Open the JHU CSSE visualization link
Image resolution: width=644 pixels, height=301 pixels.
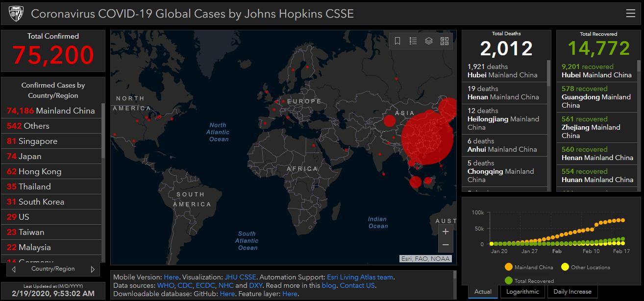pyautogui.click(x=241, y=277)
